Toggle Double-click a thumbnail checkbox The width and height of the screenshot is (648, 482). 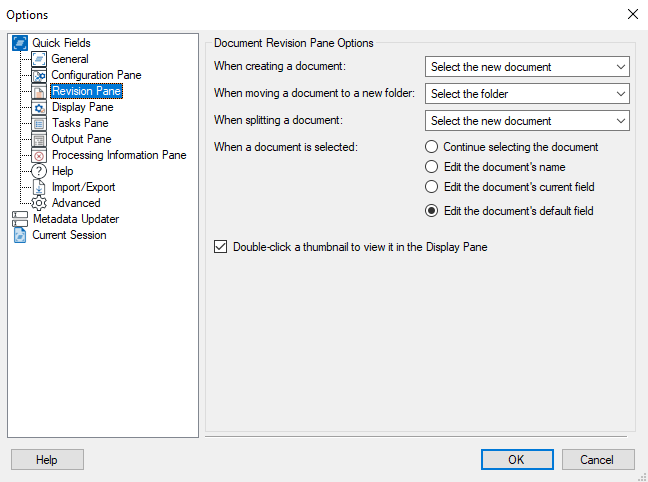click(x=220, y=247)
